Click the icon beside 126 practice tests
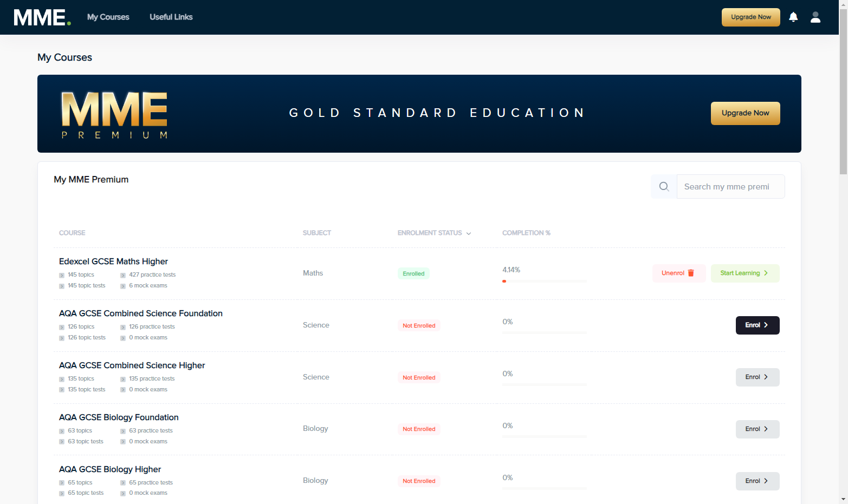The height and width of the screenshot is (504, 848). 123,328
